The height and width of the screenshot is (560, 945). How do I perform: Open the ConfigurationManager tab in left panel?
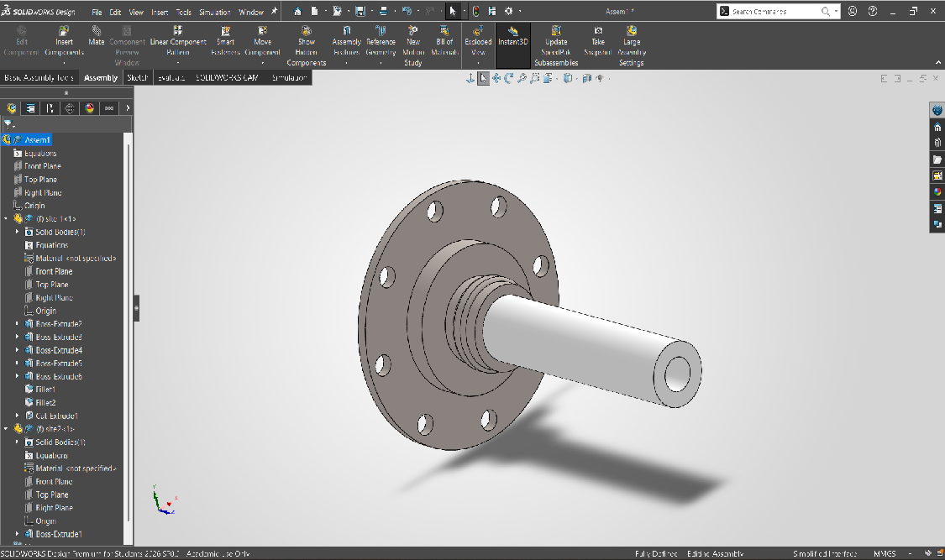pos(50,108)
